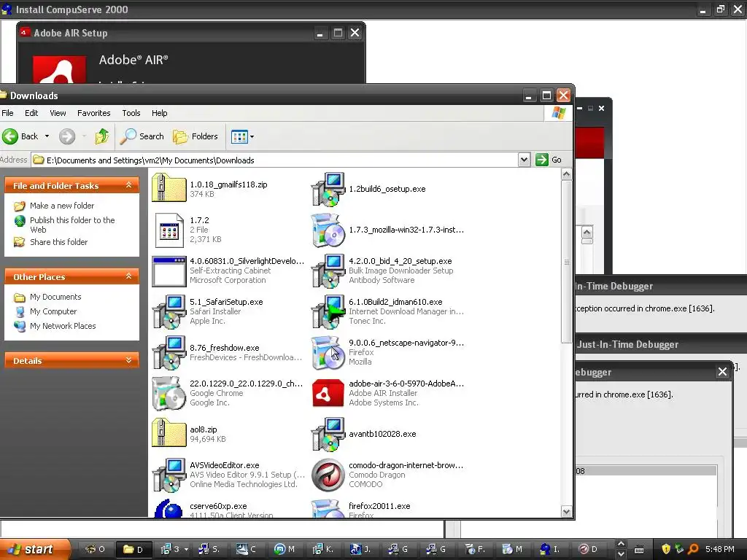Viewport: 747px width, 560px height.
Task: Click the file list scroll up arrow
Action: (x=566, y=174)
